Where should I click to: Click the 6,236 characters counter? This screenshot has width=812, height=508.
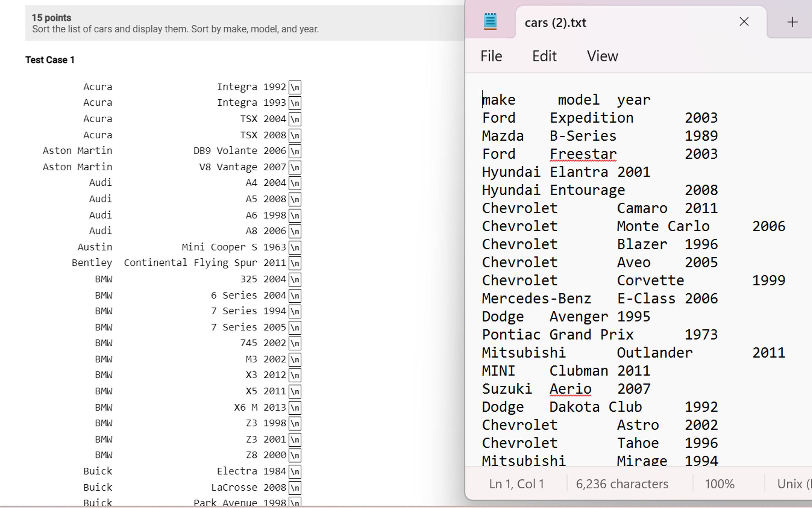[622, 484]
